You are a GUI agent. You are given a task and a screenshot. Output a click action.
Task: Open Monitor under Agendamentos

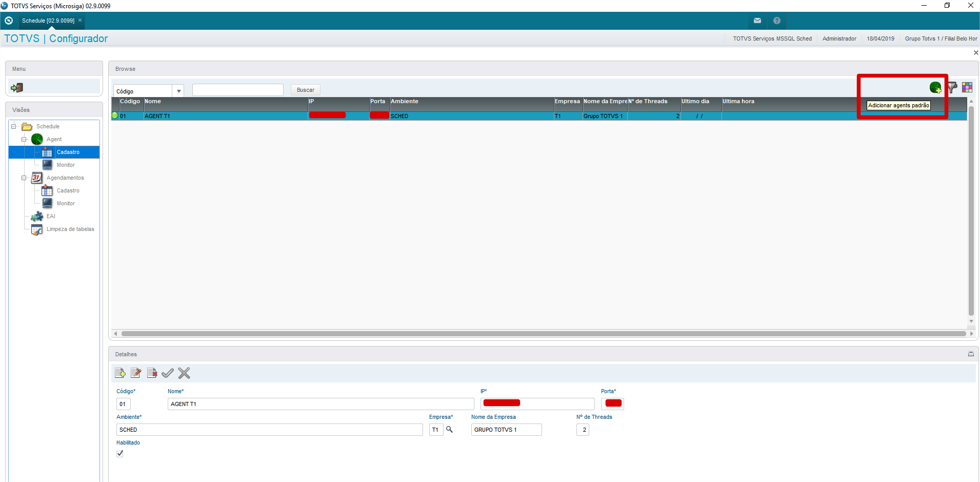(66, 203)
